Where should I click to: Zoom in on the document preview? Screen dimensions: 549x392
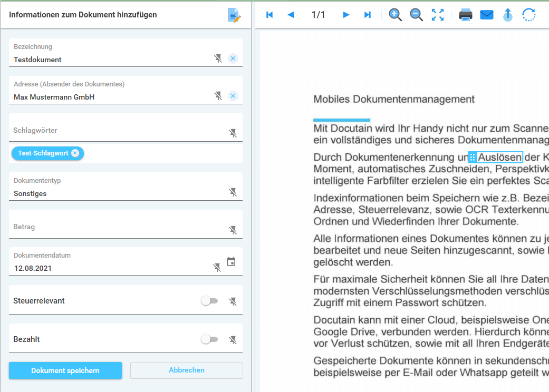[x=395, y=15]
